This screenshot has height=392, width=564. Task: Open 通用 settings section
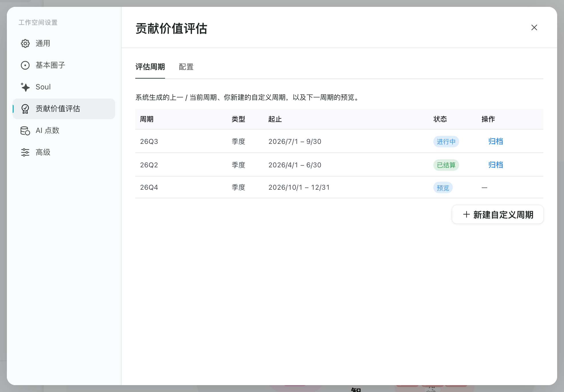point(64,44)
